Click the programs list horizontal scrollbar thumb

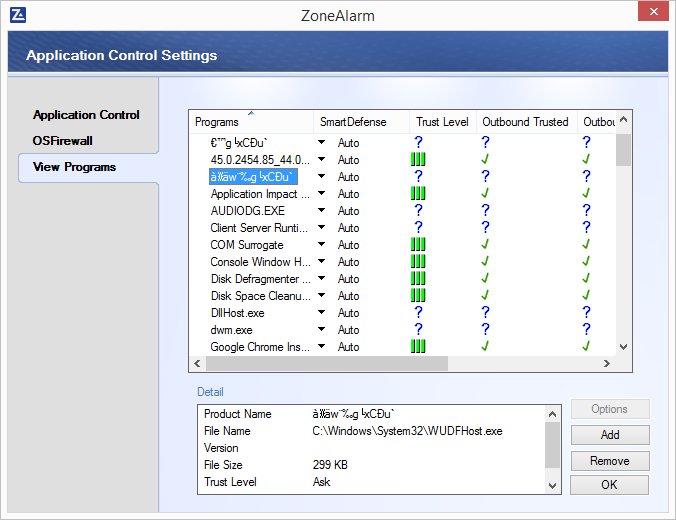(327, 363)
